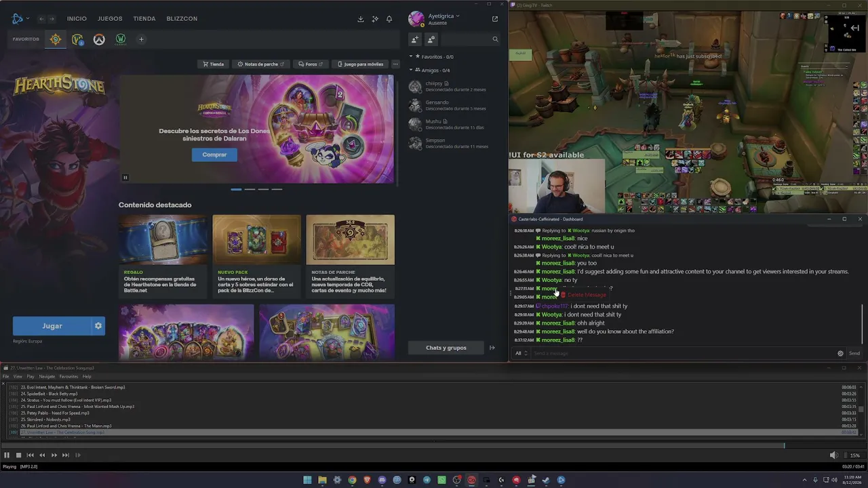Open Brave browser from taskbar

click(x=367, y=480)
